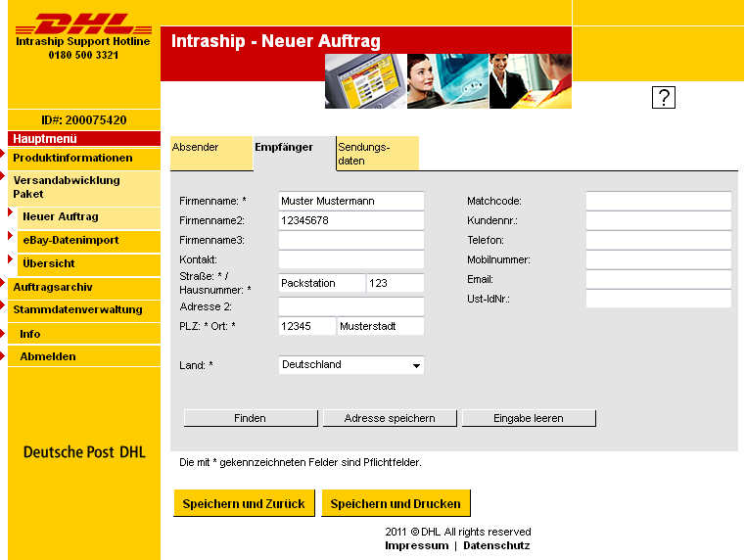The height and width of the screenshot is (560, 746).
Task: Open Stammdatenverwaltung menu item
Action: [x=84, y=310]
